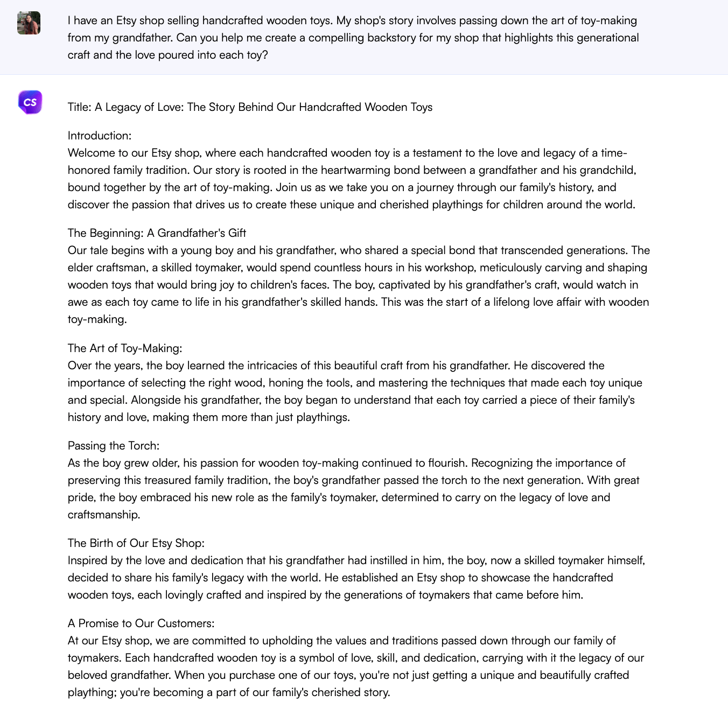Image resolution: width=728 pixels, height=716 pixels.
Task: Click 'A Promise to Our Customers:' heading
Action: pyautogui.click(x=141, y=623)
